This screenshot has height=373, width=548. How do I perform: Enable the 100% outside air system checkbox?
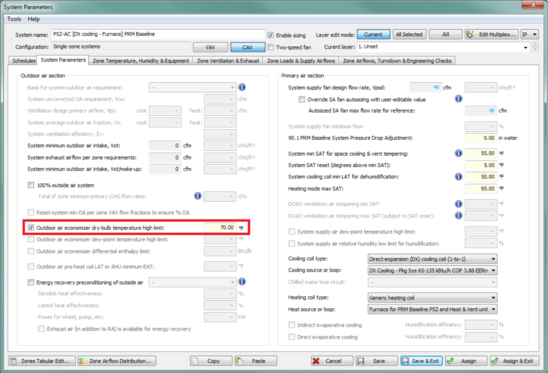(31, 185)
